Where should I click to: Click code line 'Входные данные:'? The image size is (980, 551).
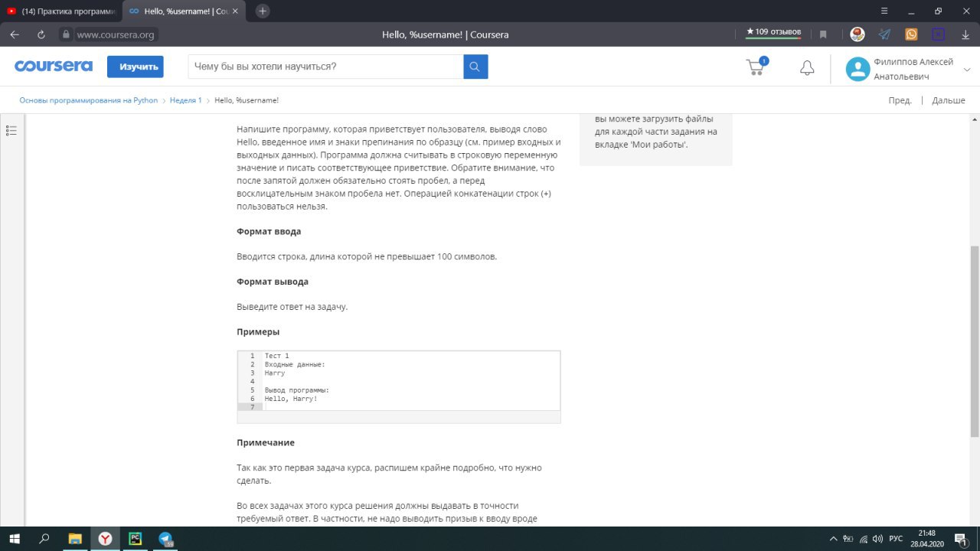(x=295, y=364)
